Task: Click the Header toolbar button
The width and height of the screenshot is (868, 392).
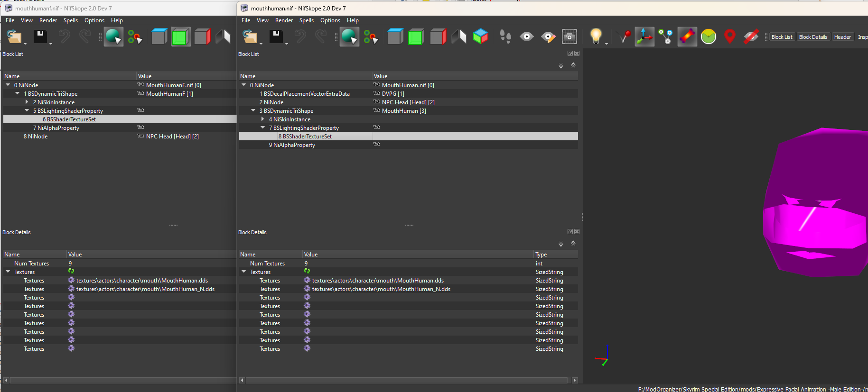Action: [x=842, y=37]
